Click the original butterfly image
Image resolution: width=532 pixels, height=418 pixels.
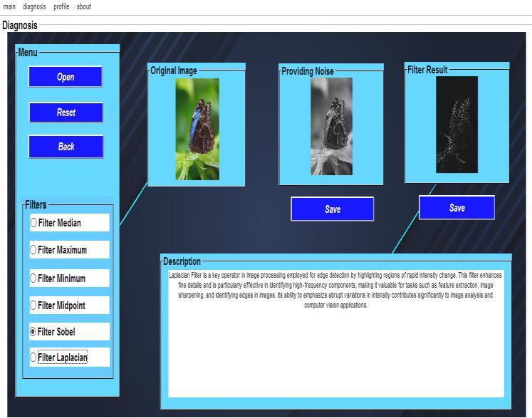coord(197,130)
